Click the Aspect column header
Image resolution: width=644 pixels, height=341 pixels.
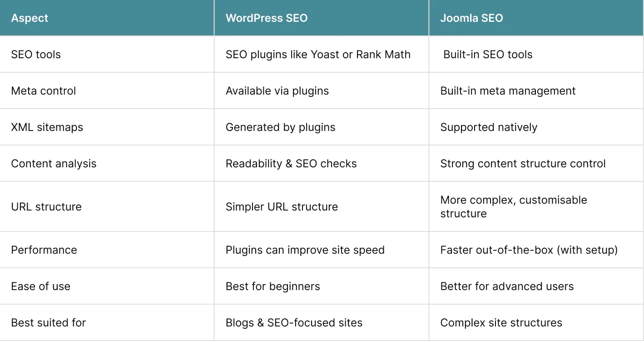point(30,18)
